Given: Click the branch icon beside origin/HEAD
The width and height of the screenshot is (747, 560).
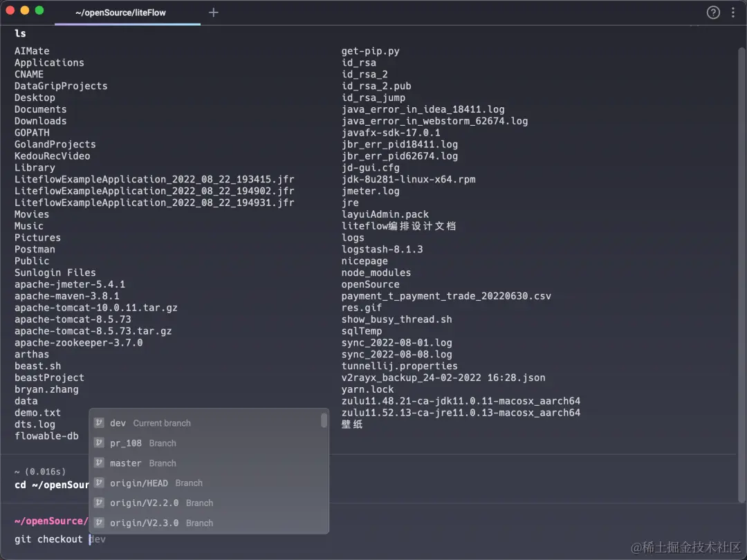Looking at the screenshot, I should tap(99, 483).
